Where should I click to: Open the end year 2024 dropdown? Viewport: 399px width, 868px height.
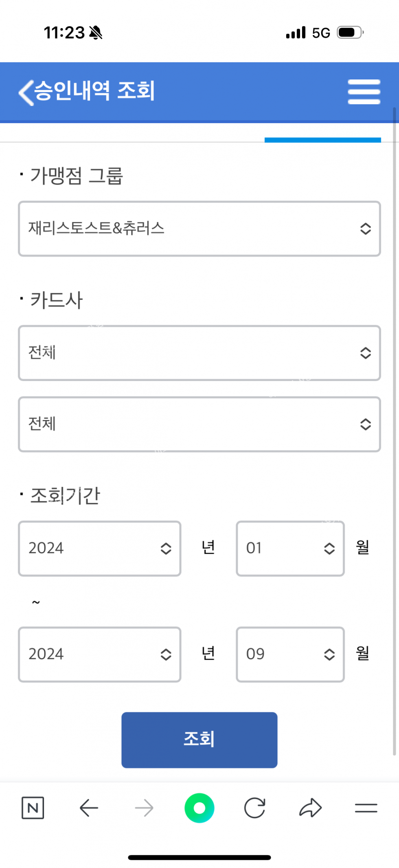[100, 654]
